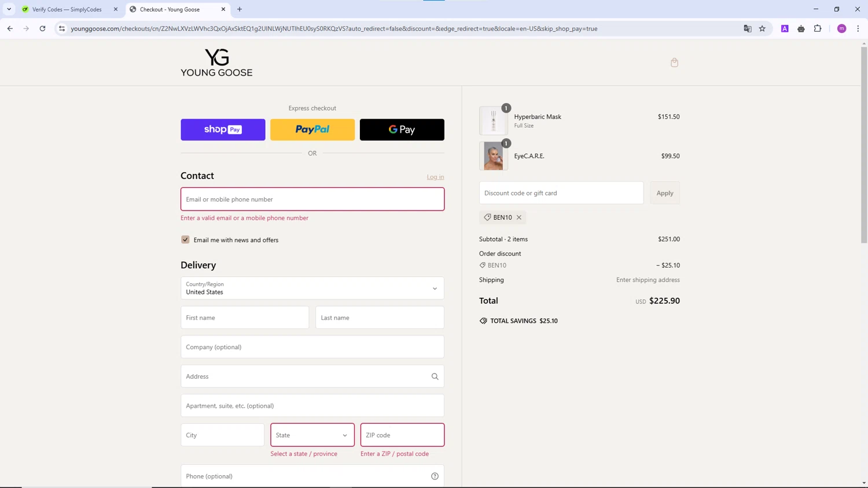Click the printer-like extension icon

pos(801,28)
